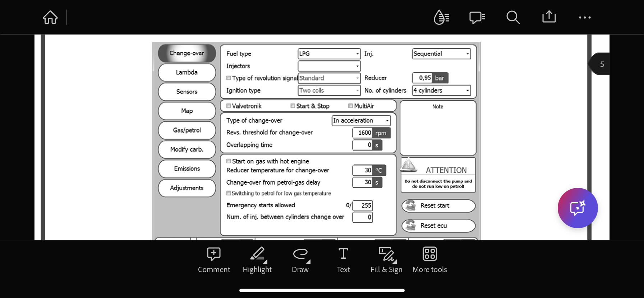Image resolution: width=644 pixels, height=298 pixels.
Task: Click 'Do not disconnect the pump' warning text
Action: coord(438,184)
